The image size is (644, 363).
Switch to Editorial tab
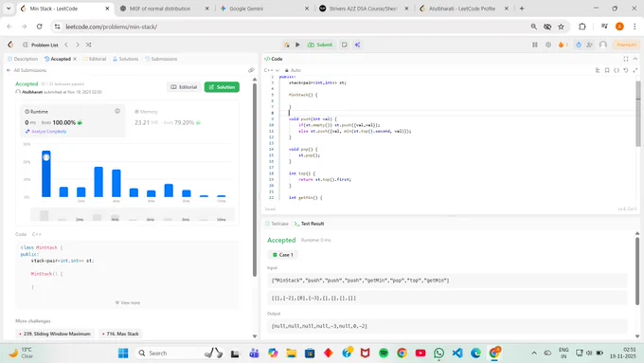tap(95, 59)
